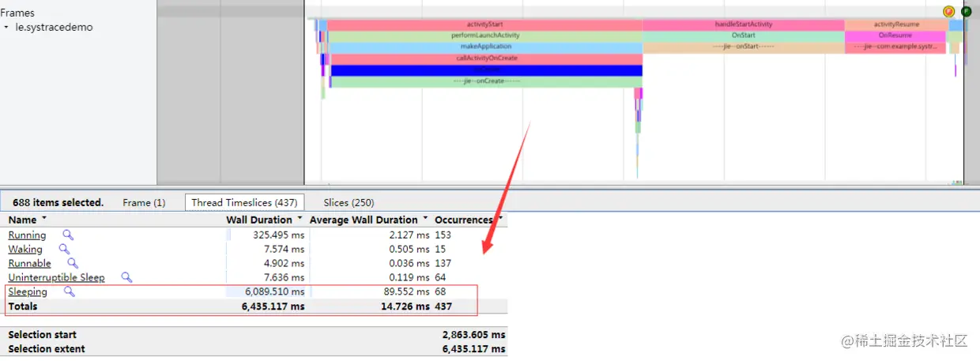
Task: Collapse the le.systracedemo process row
Action: (x=7, y=28)
